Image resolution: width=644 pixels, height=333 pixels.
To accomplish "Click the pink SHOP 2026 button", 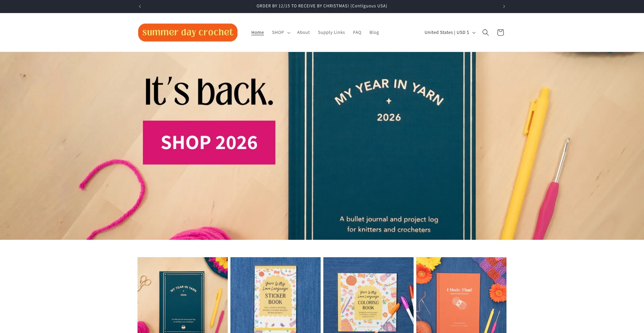I will [209, 143].
